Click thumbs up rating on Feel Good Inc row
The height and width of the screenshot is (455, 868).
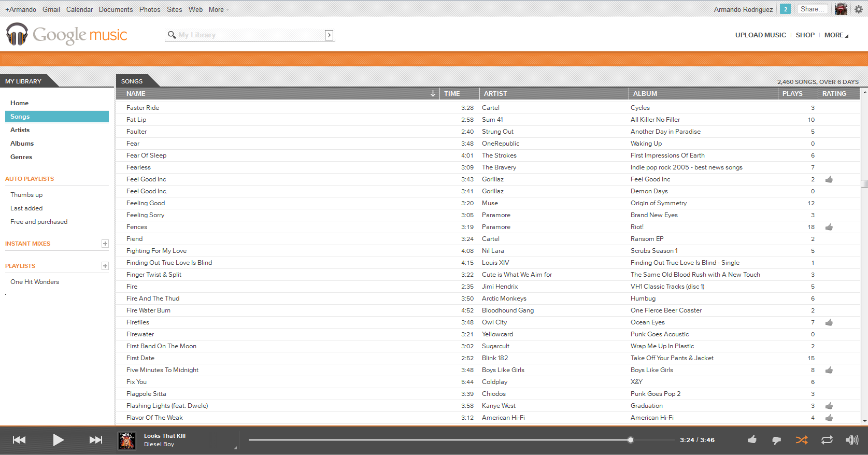[829, 179]
